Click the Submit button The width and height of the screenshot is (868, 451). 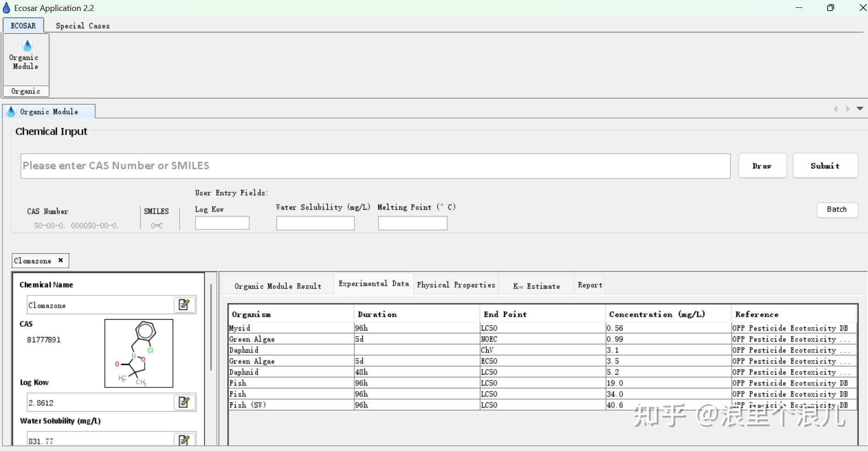825,166
